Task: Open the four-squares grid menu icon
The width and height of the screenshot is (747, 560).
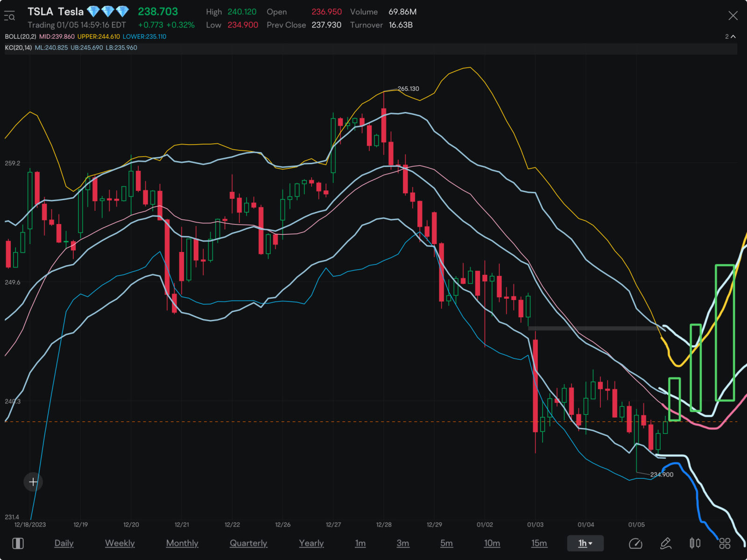Action: pos(725,543)
